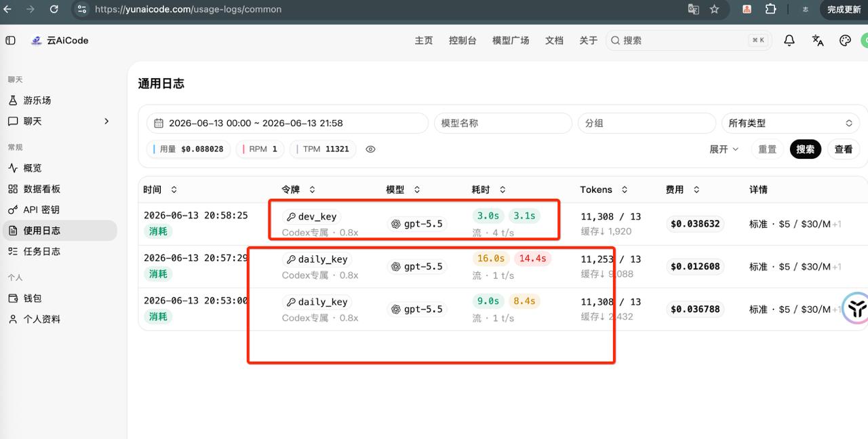Open 文档 in top navigation
This screenshot has width=868, height=439.
554,41
